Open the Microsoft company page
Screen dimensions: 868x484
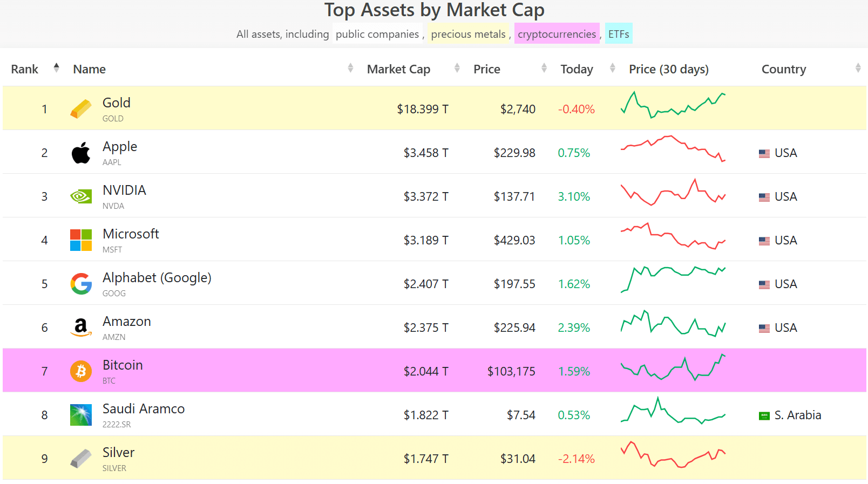(x=131, y=234)
